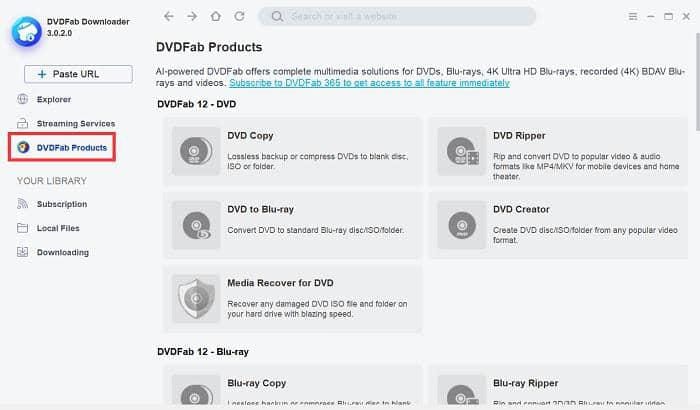This screenshot has height=410, width=700.
Task: Open Streaming Services in the sidebar
Action: 76,123
